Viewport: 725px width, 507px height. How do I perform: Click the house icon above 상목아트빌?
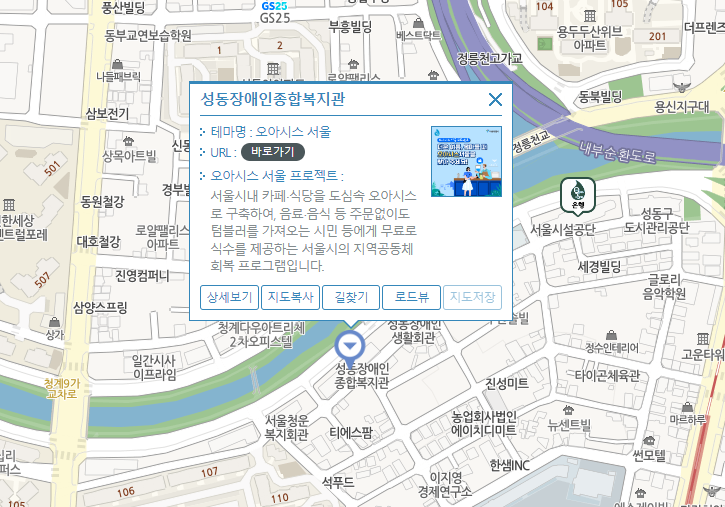[129, 140]
